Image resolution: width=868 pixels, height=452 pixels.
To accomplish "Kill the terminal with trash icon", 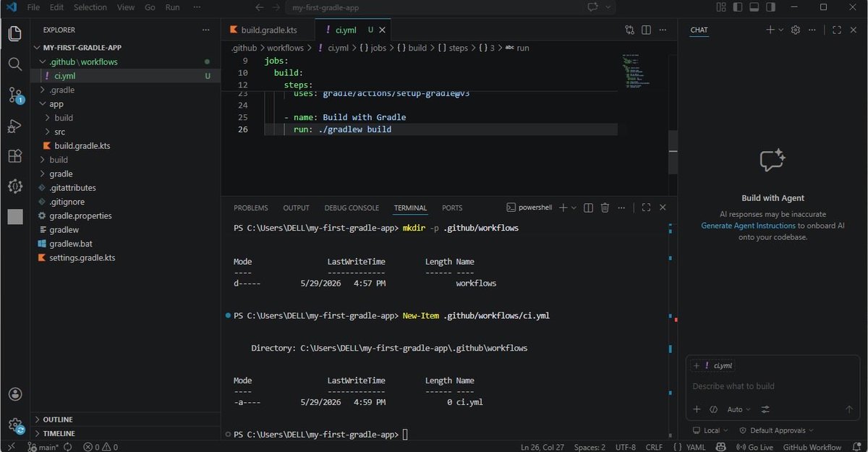I will [605, 208].
